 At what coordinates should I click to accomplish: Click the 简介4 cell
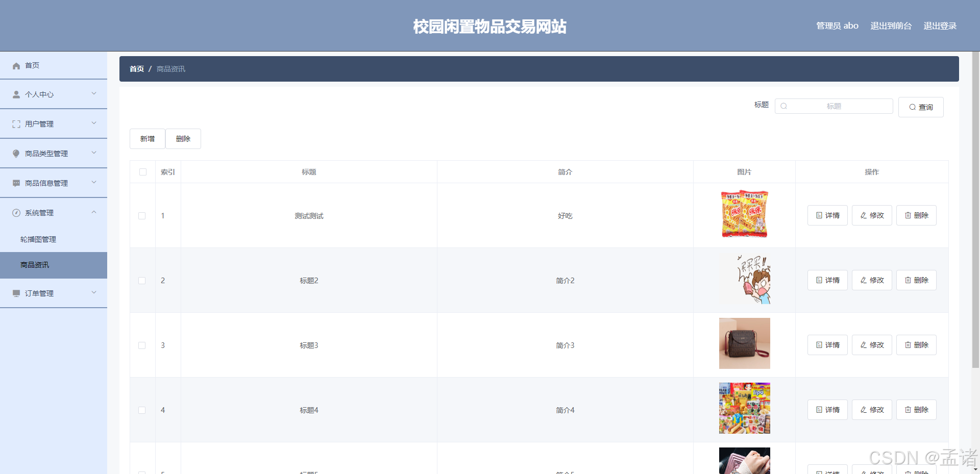[x=565, y=410]
